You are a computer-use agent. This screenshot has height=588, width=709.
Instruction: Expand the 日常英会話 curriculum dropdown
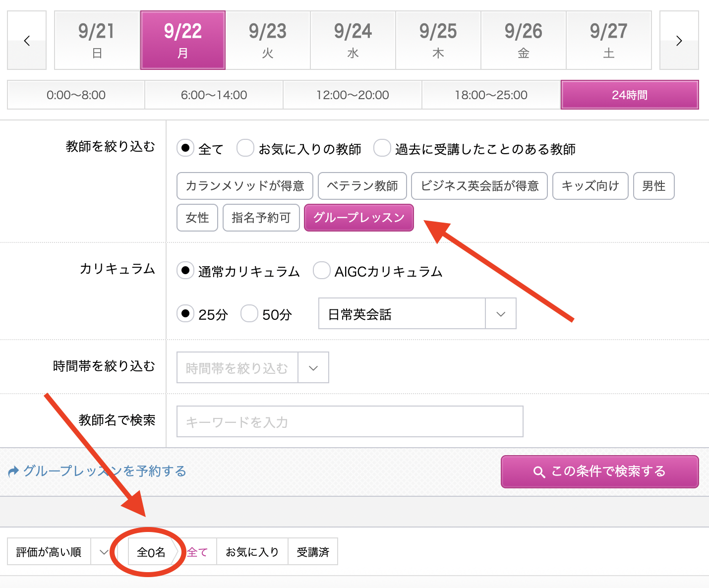[500, 314]
